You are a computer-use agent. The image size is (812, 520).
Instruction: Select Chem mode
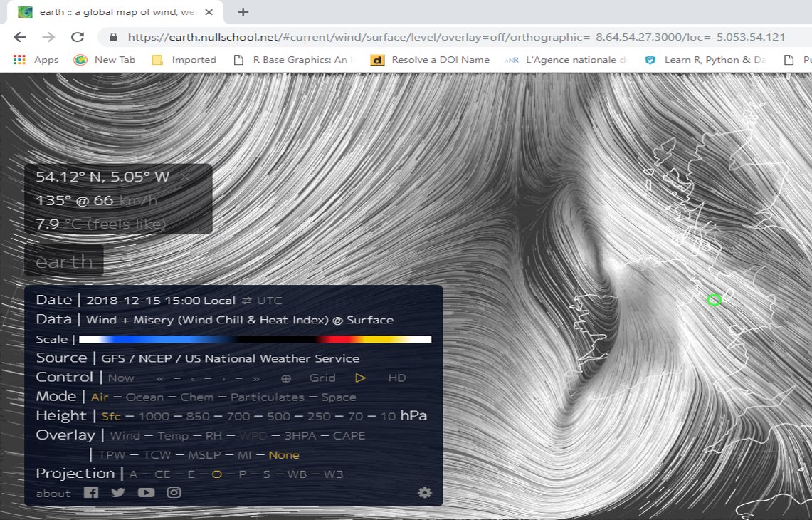pos(197,397)
